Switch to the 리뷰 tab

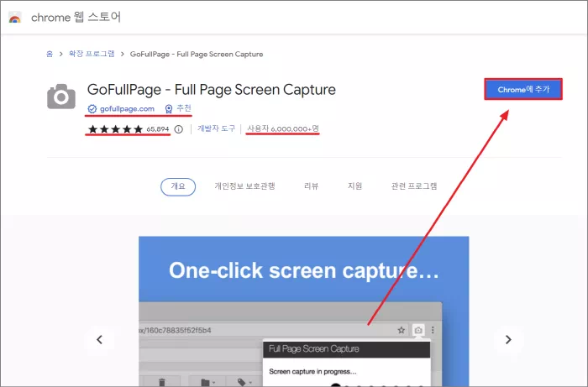pos(312,186)
